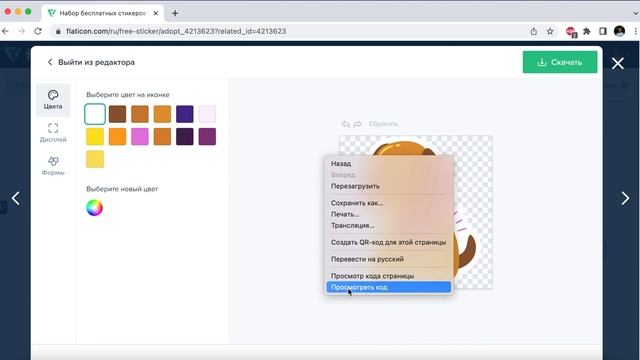This screenshot has width=640, height=360.
Task: Close the editor with the X icon
Action: [x=618, y=63]
